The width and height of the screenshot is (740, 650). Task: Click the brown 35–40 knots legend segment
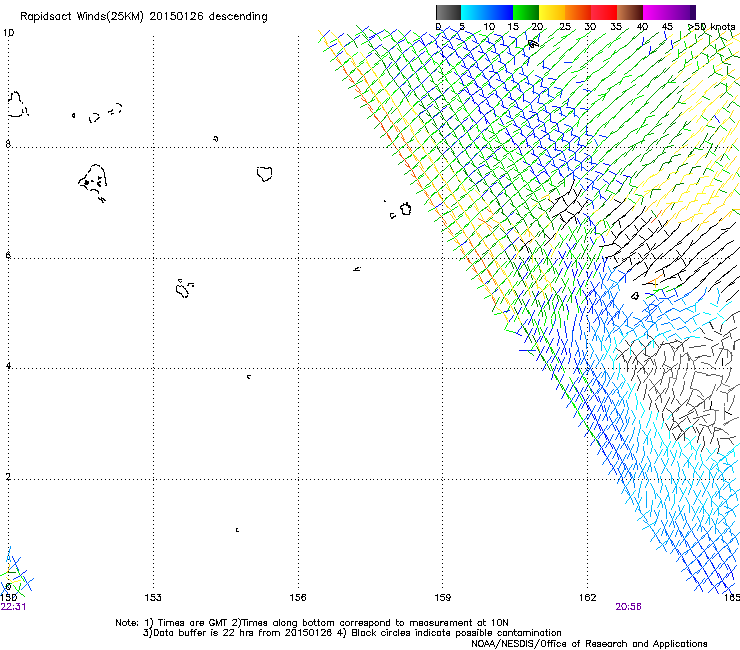pos(630,12)
